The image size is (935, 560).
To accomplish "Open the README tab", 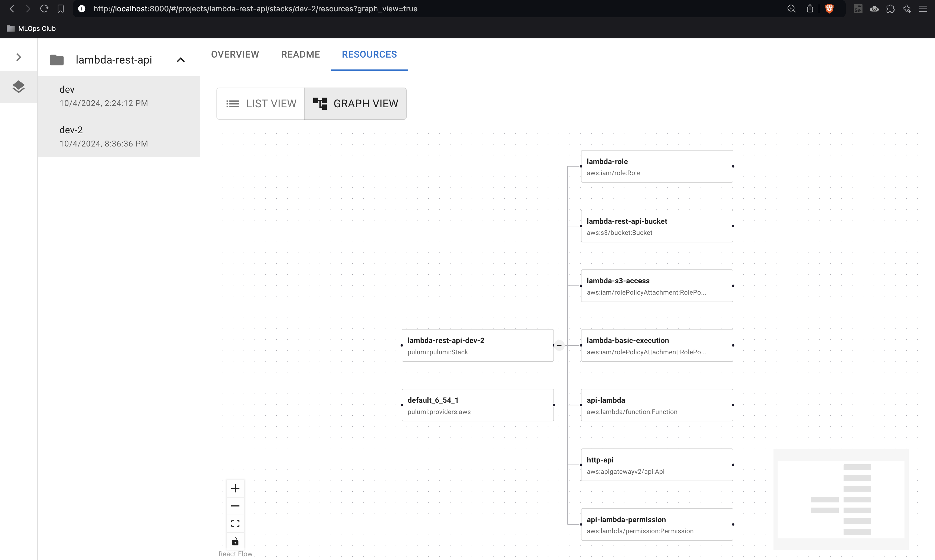I will click(300, 54).
